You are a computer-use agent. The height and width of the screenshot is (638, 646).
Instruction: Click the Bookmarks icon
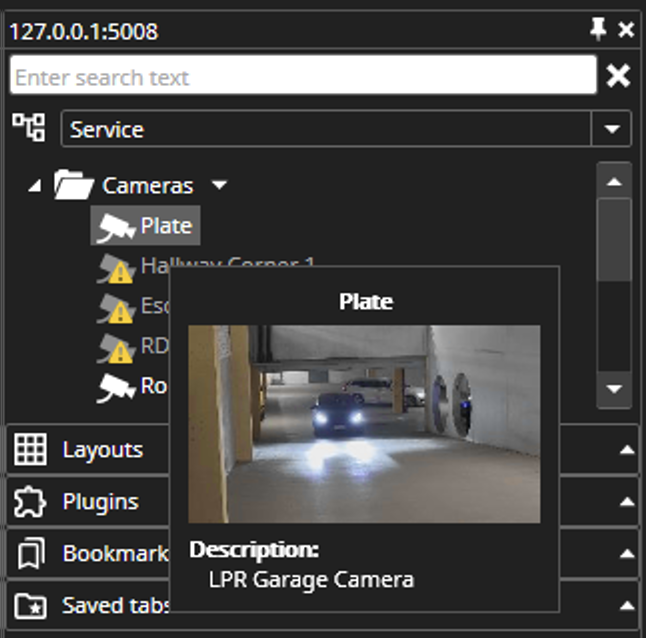coord(30,554)
